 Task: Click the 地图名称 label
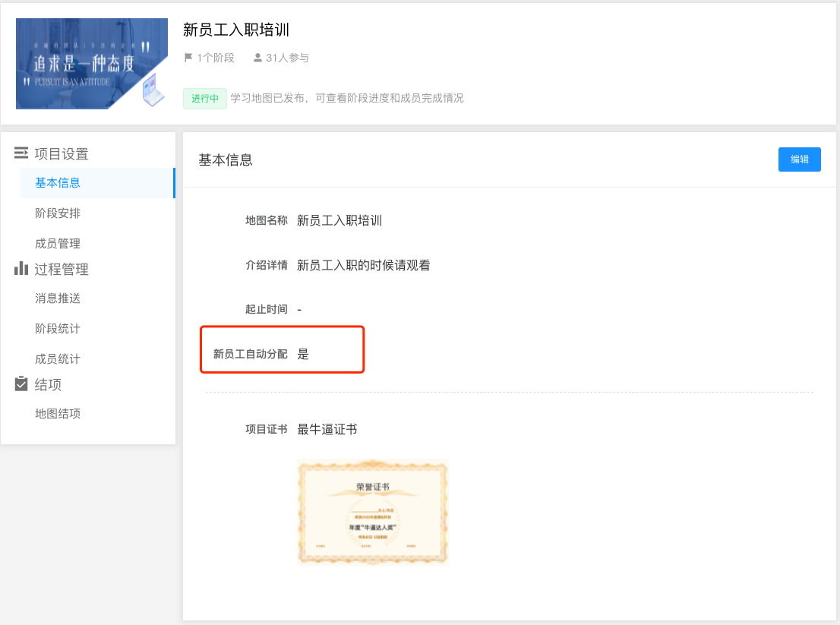coord(267,221)
